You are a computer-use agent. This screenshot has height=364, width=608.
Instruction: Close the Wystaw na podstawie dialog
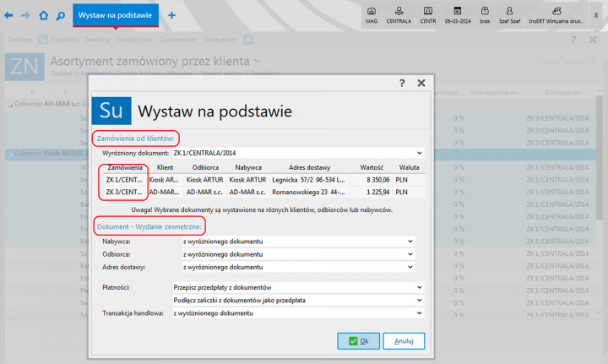click(421, 83)
